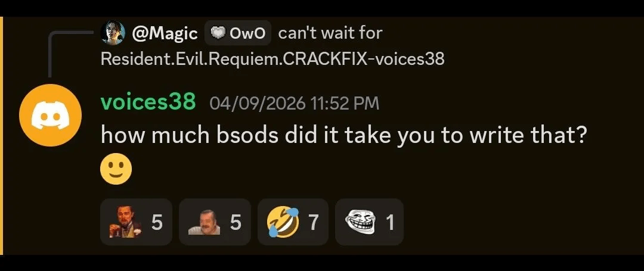This screenshot has height=271, width=644.
Task: Add your trollface reaction
Action: pos(369,222)
